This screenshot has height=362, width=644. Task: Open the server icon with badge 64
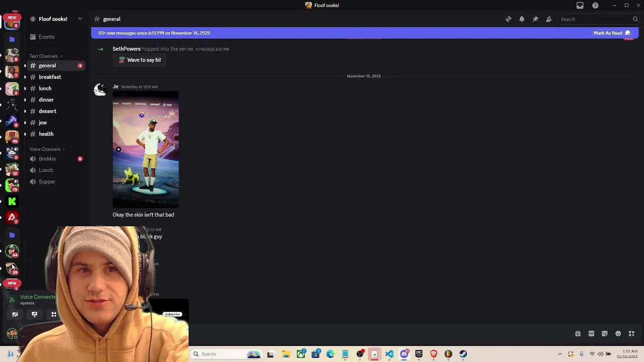tap(12, 250)
